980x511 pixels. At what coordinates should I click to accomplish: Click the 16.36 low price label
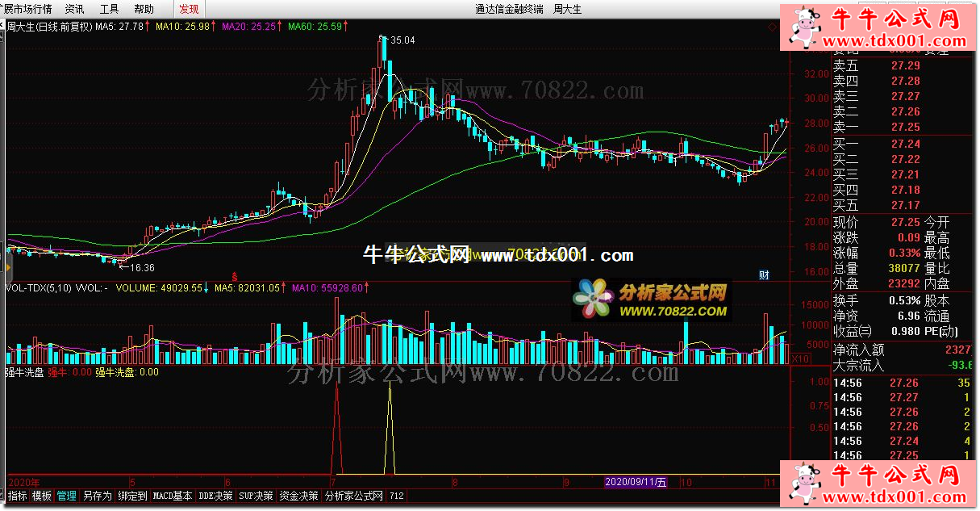pos(141,267)
